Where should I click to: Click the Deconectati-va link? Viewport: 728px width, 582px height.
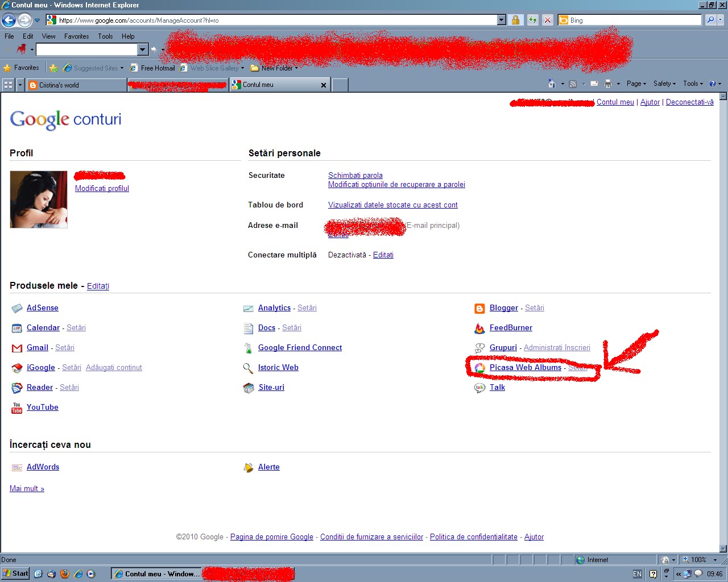coord(690,102)
